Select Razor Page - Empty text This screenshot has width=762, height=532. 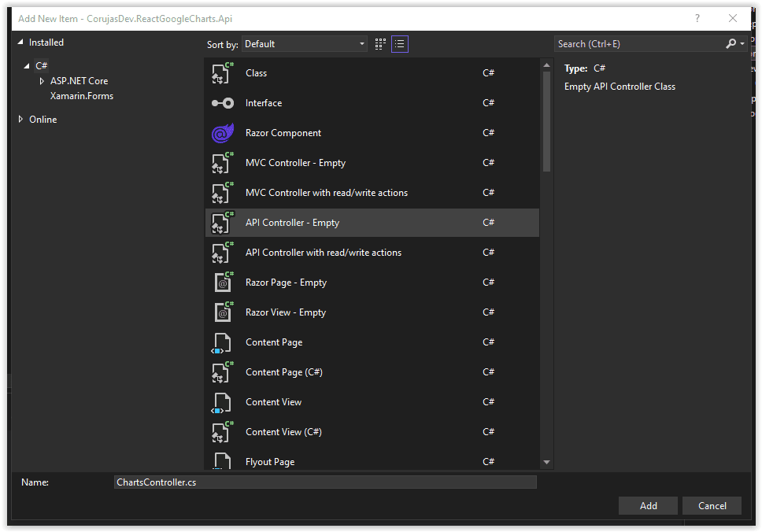(x=287, y=283)
